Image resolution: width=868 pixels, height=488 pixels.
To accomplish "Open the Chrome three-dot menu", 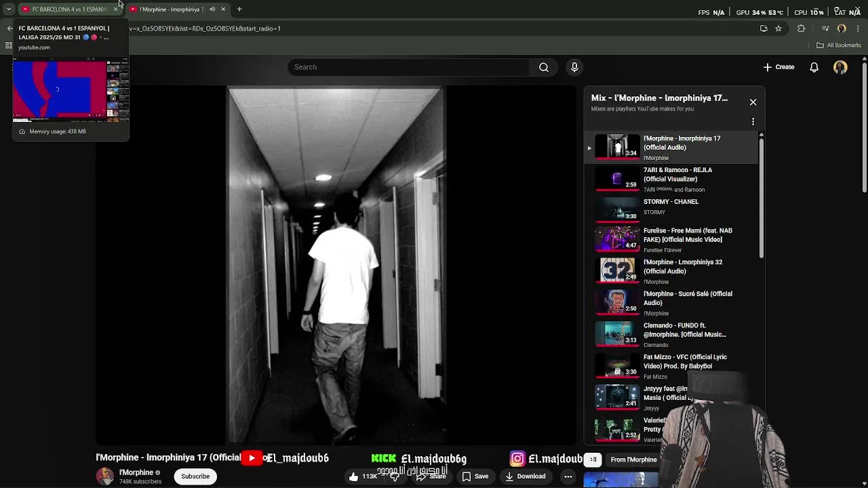I will click(859, 28).
